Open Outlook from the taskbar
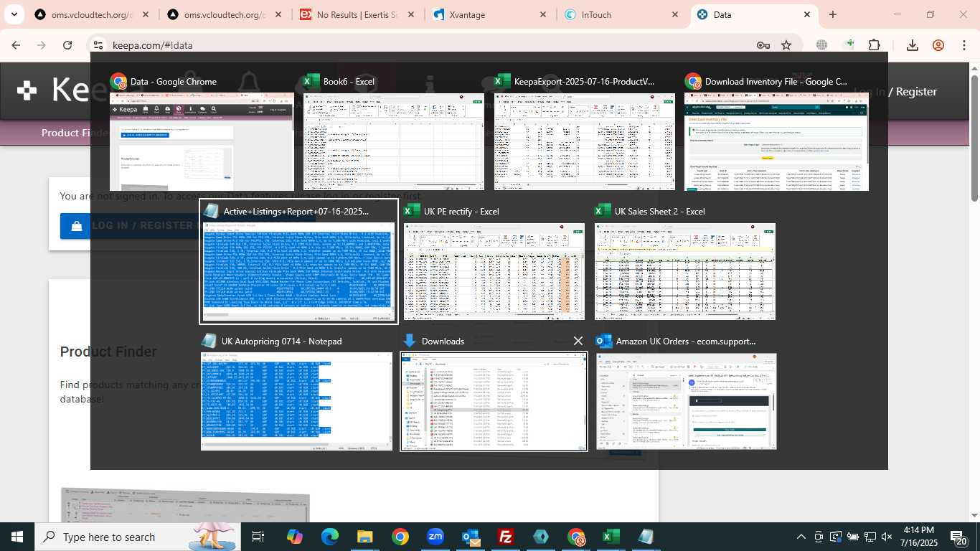Image resolution: width=980 pixels, height=551 pixels. click(471, 537)
